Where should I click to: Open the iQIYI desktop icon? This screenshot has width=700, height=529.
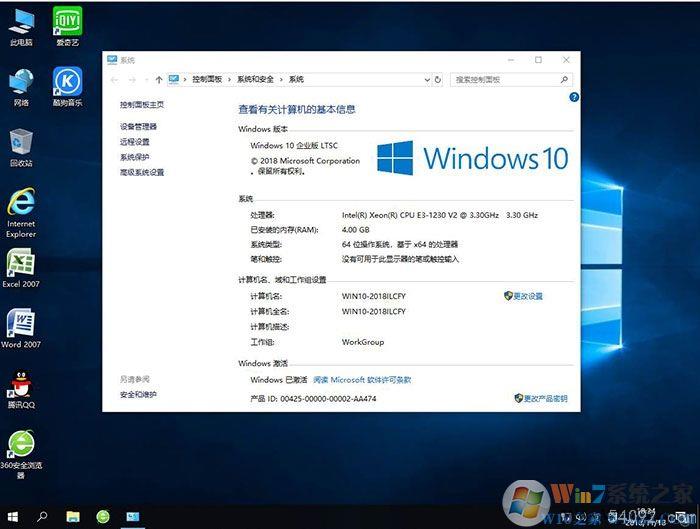tap(67, 24)
